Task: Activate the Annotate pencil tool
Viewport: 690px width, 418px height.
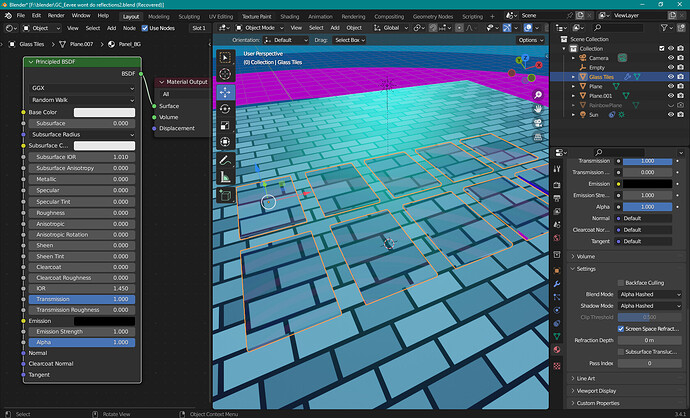Action: point(225,161)
